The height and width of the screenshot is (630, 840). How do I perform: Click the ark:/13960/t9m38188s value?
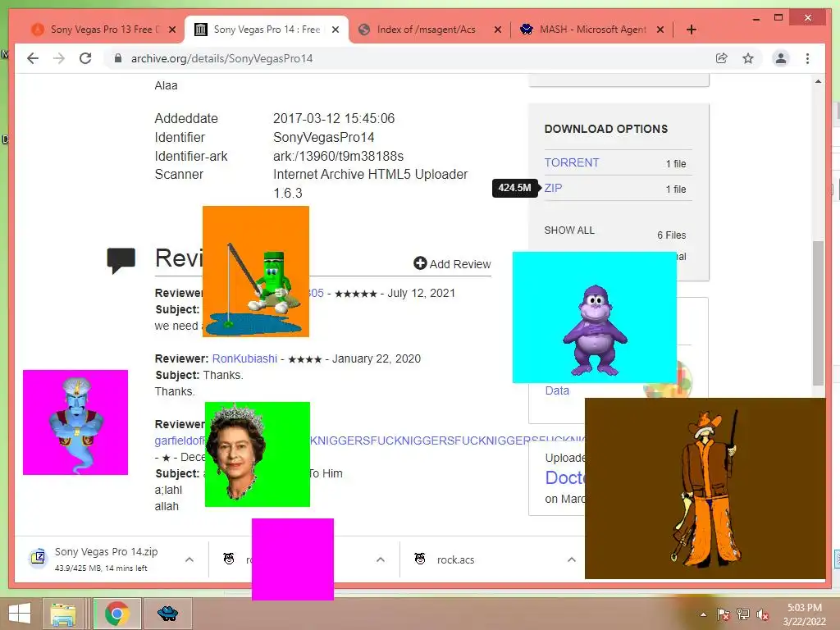point(338,156)
